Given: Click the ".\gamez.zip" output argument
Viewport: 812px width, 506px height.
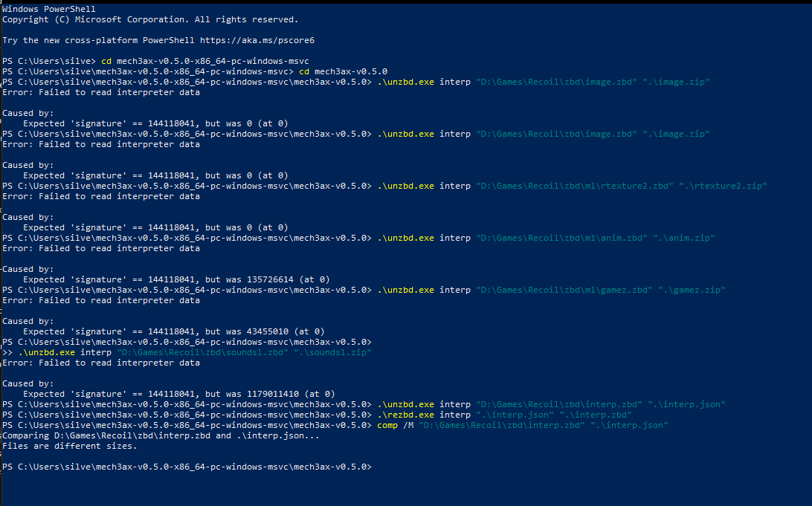Looking at the screenshot, I should (692, 290).
